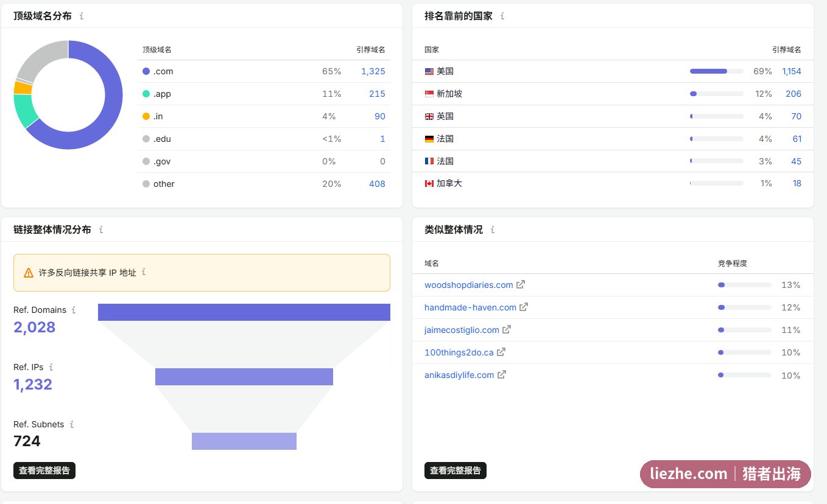Open external link icon for handmade-haven.com
The height and width of the screenshot is (504, 827).
tap(524, 307)
